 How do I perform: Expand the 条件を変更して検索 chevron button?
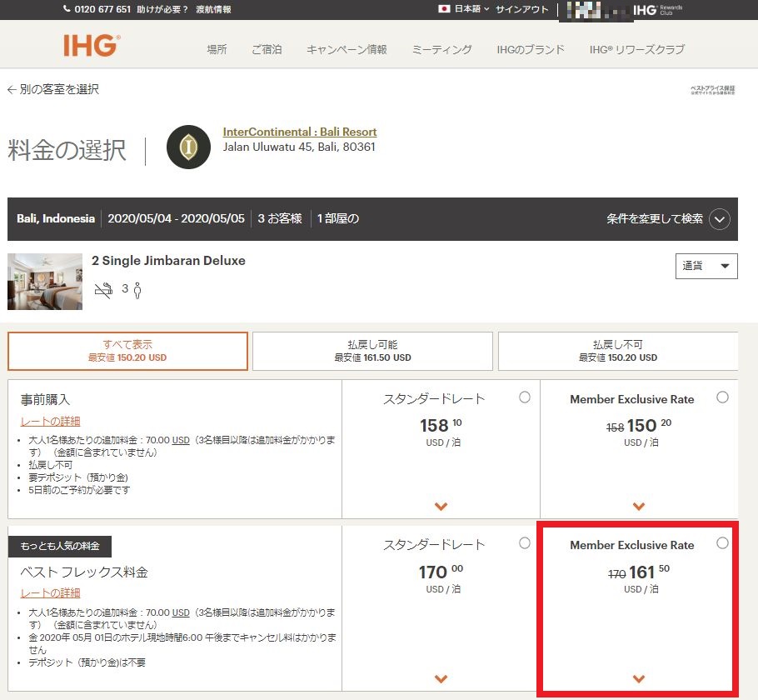pyautogui.click(x=720, y=219)
